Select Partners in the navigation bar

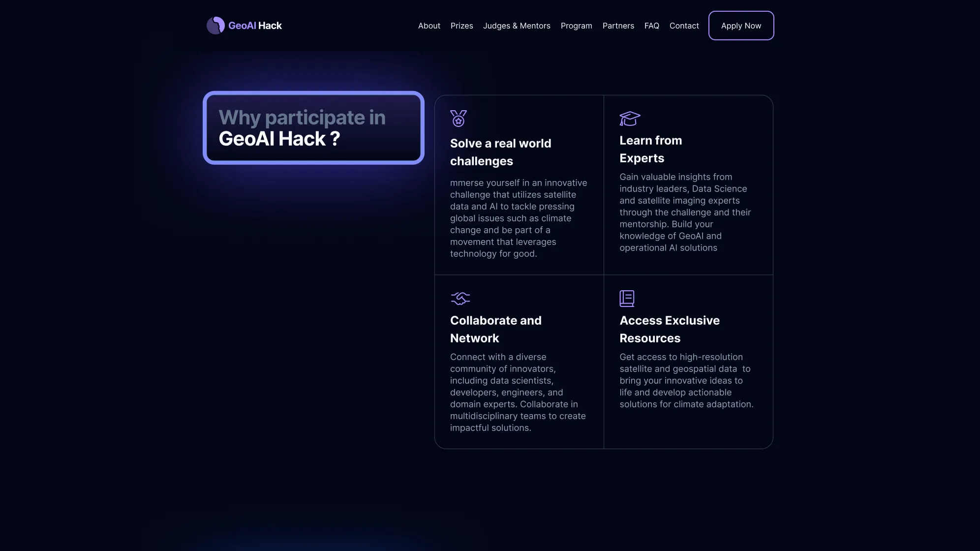pos(618,26)
